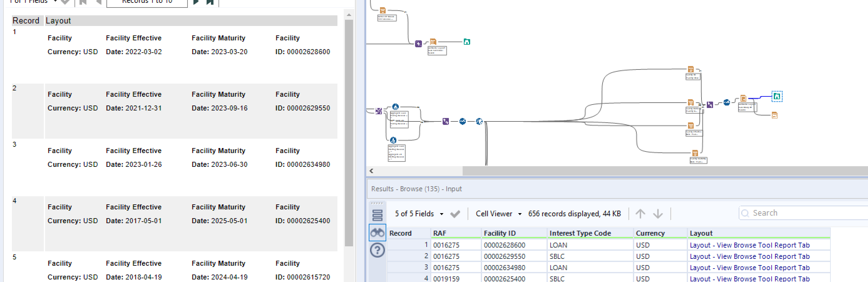Viewport: 868px width, 282px height.
Task: Select the blue Sort tool on the canvas
Action: pyautogui.click(x=462, y=122)
